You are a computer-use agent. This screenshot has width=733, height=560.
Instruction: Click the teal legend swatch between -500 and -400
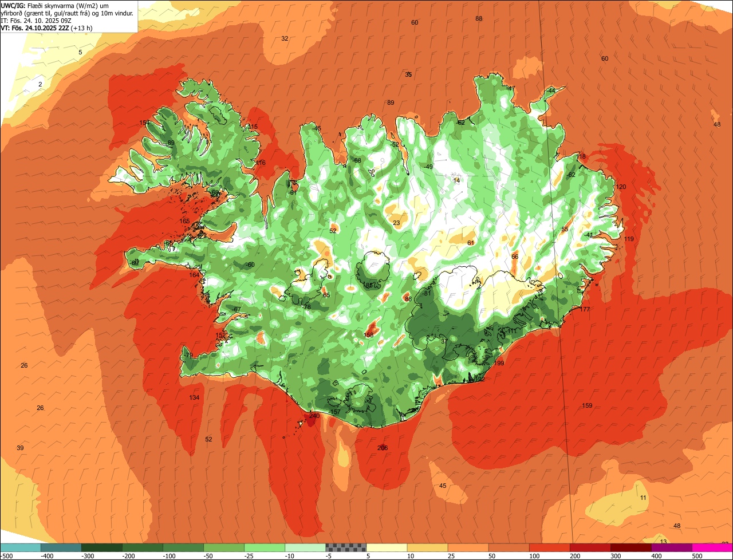(x=20, y=547)
